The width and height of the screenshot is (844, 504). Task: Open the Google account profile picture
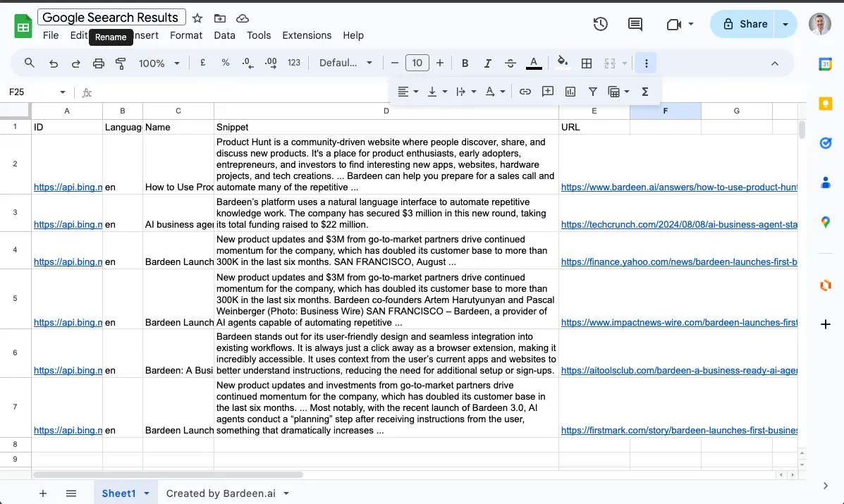coord(820,24)
